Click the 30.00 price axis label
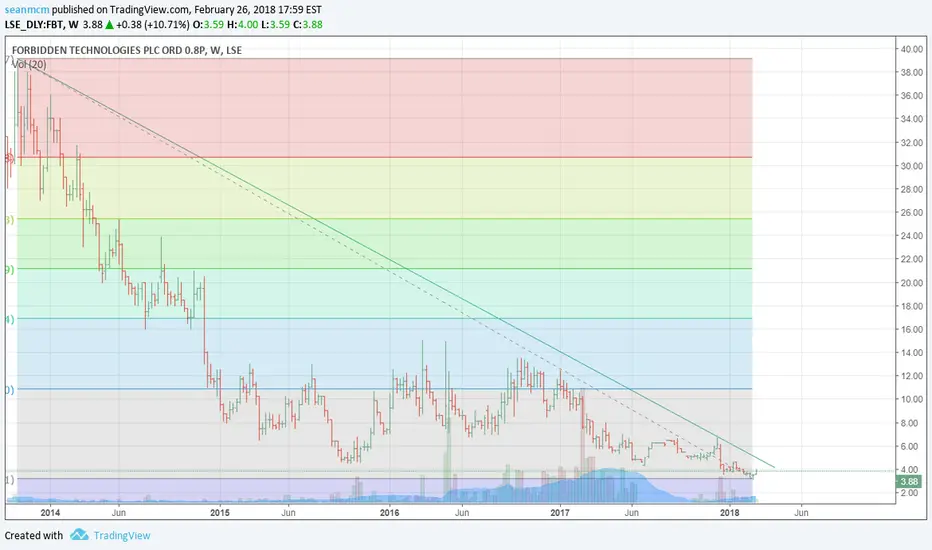This screenshot has width=932, height=550. (911, 166)
